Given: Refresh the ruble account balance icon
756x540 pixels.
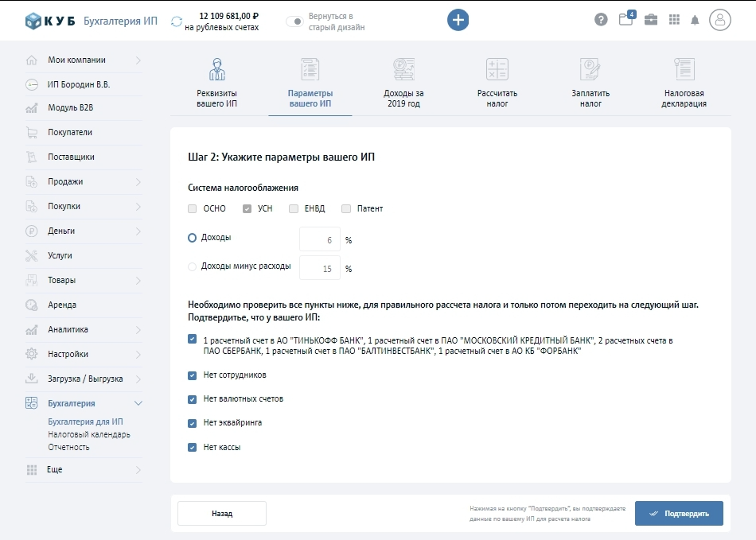Looking at the screenshot, I should [176, 21].
